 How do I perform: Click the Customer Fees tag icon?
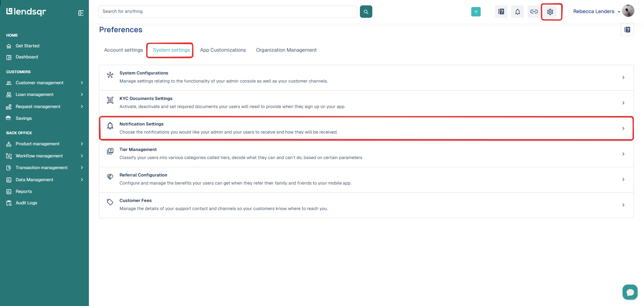tap(110, 202)
